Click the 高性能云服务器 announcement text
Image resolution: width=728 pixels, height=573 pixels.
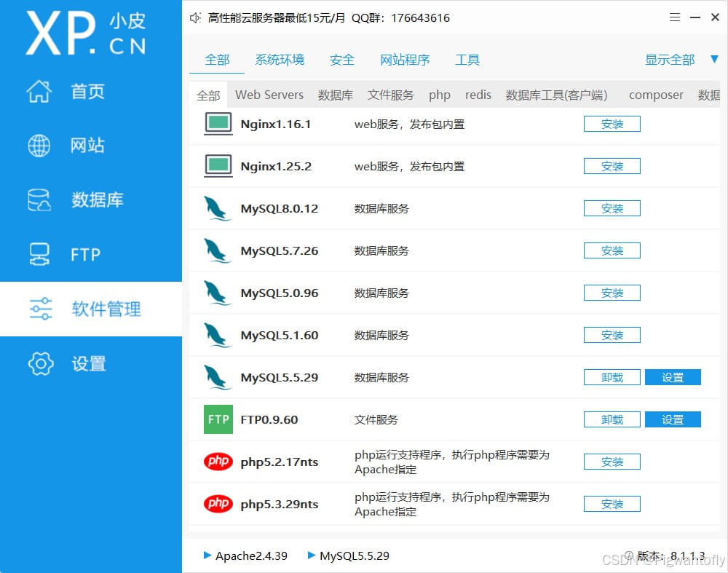(329, 18)
